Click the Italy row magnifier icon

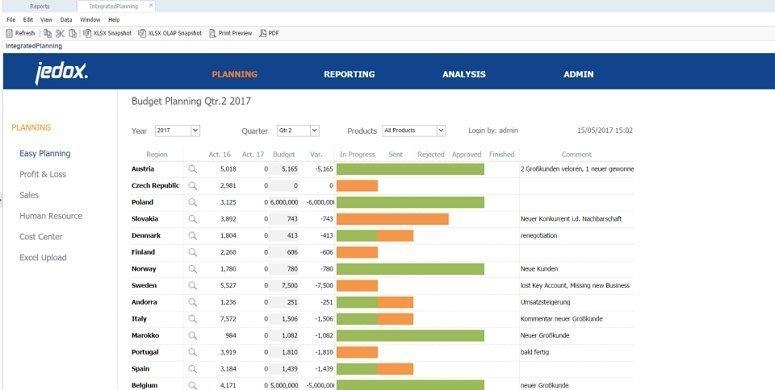[x=192, y=319]
